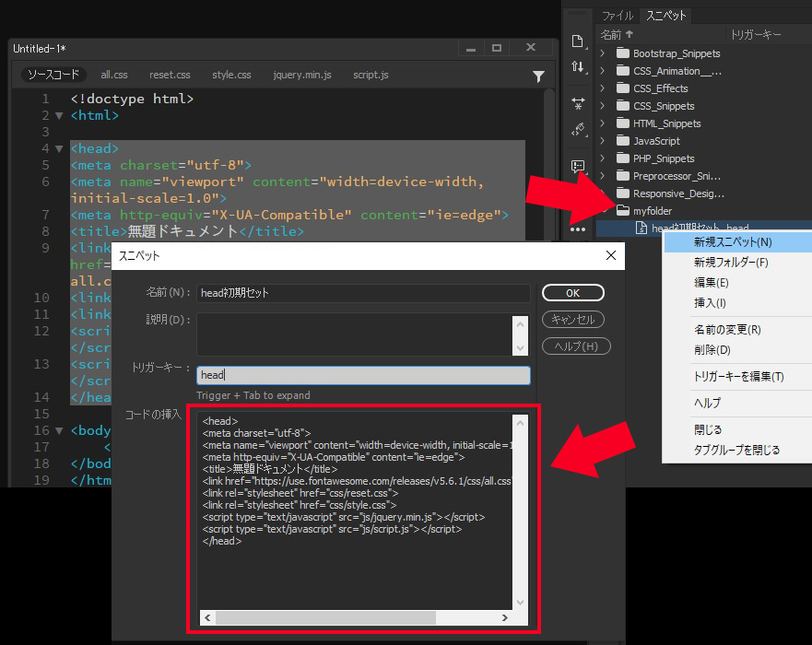
Task: Collapse the head tag at line 4
Action: click(x=59, y=148)
